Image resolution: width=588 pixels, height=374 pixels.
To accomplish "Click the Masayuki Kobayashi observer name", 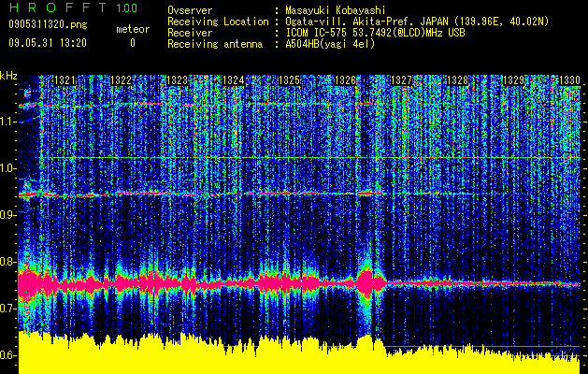I will (336, 11).
